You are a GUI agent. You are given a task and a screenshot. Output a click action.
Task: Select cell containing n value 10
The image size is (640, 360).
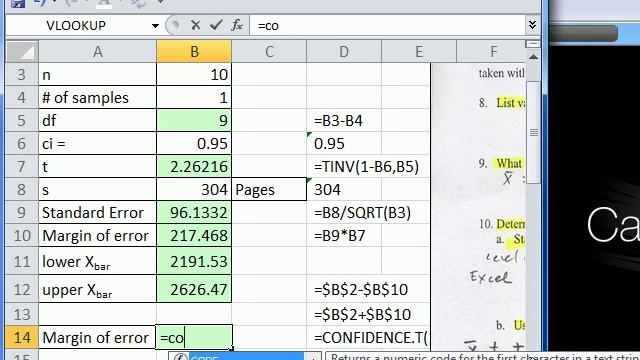[194, 75]
